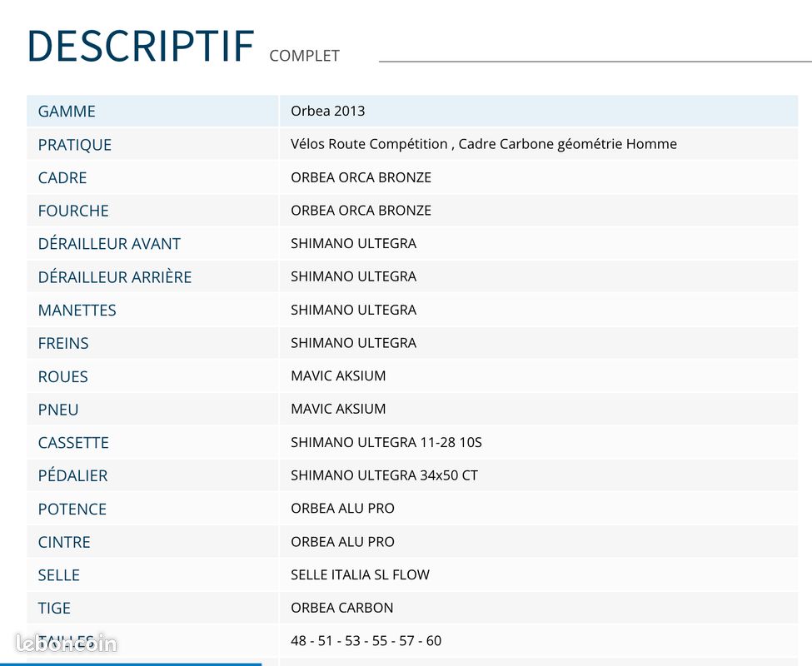812x666 pixels.
Task: Select the CASSETTE row label
Action: (x=73, y=442)
